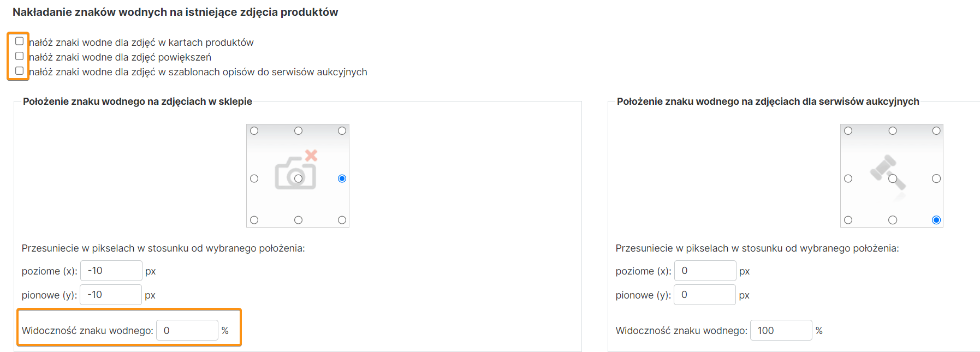Tick watermark checkbox for auction description templates
Viewport: 980px width, 352px height.
(20, 71)
